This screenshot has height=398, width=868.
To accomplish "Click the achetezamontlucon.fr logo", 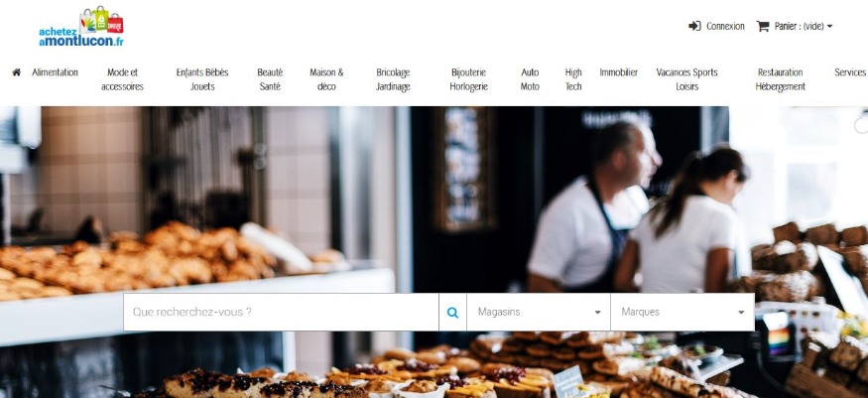I will [x=81, y=27].
